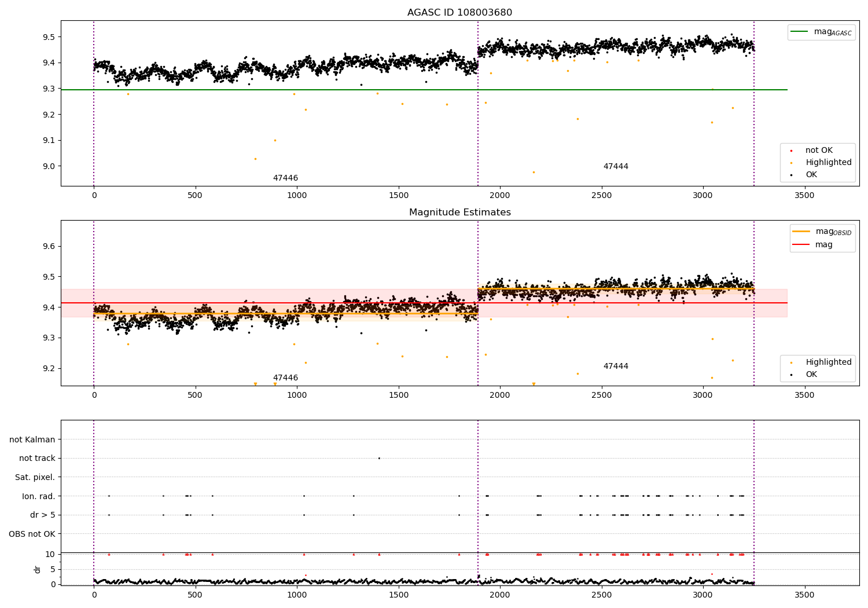868x608 pixels.
Task: Click the Magnitude Estimates subplot title
Action: click(459, 213)
